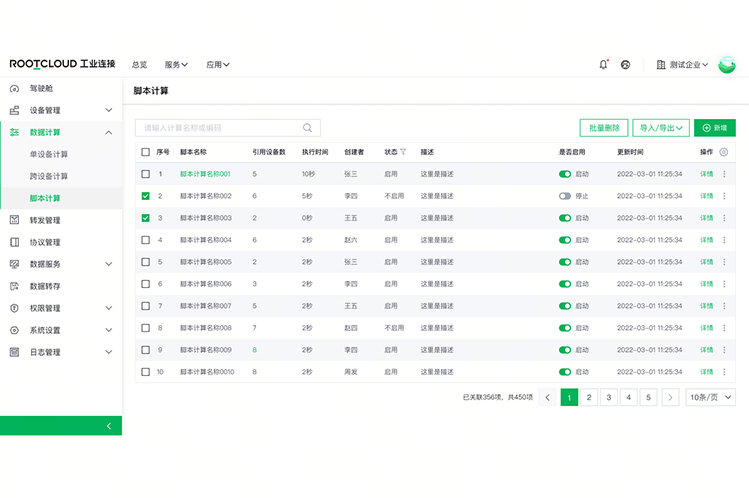Open the 总览 top navigation tab
Screen dimensions: 749x498
point(139,65)
